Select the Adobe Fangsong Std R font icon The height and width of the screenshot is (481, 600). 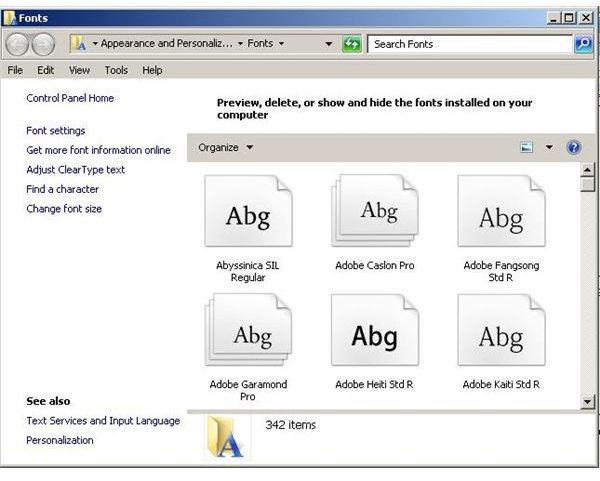point(501,211)
